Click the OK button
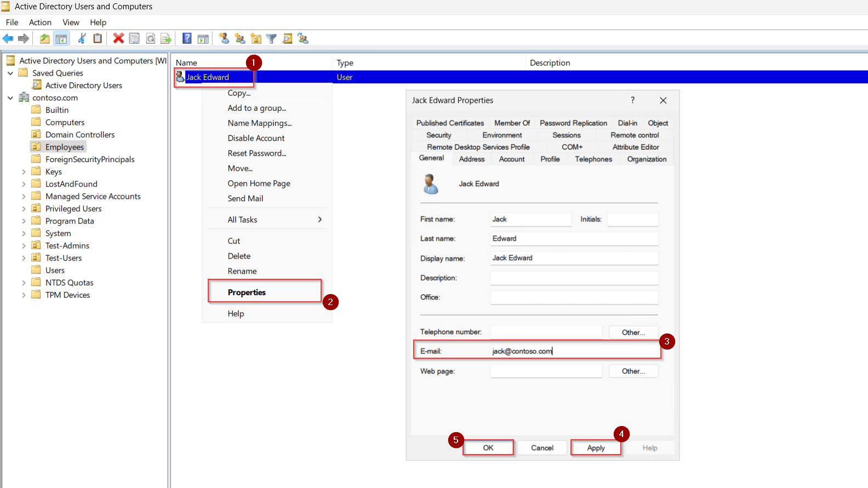This screenshot has height=488, width=868. [488, 448]
